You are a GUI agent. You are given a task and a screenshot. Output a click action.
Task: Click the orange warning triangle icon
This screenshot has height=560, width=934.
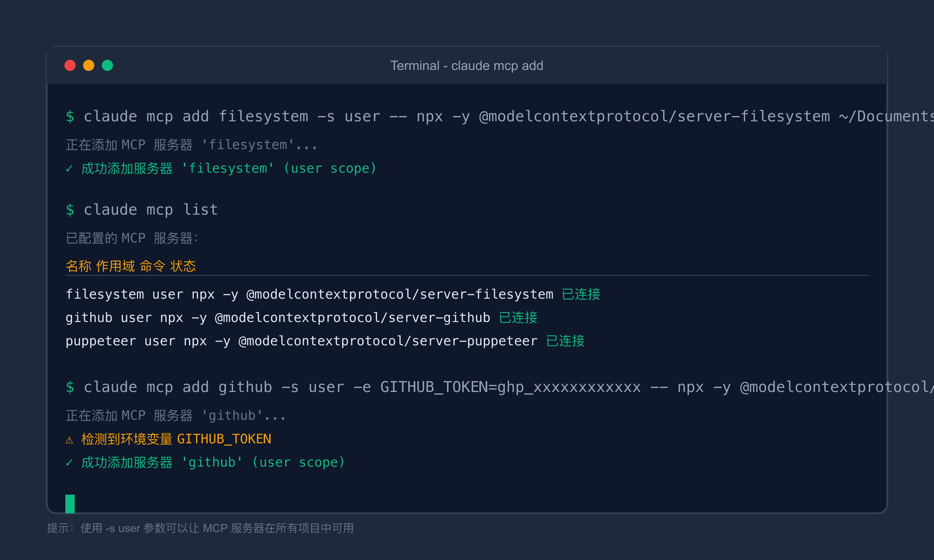point(69,440)
